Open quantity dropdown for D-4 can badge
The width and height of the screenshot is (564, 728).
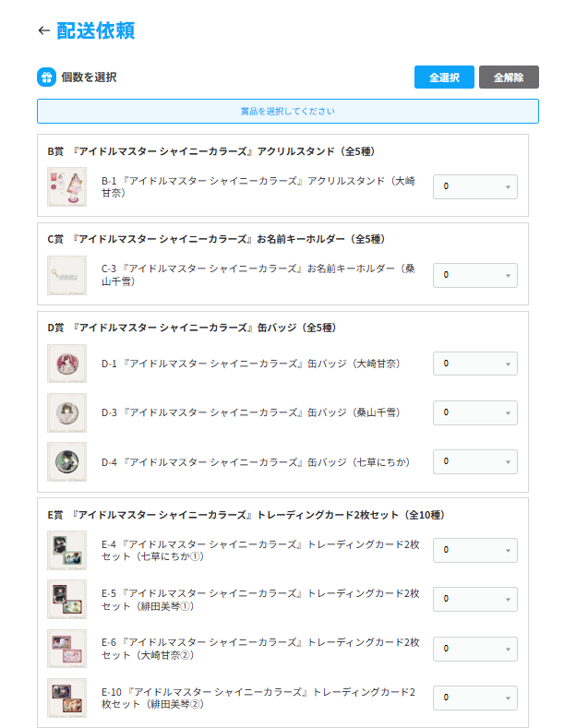pyautogui.click(x=474, y=461)
